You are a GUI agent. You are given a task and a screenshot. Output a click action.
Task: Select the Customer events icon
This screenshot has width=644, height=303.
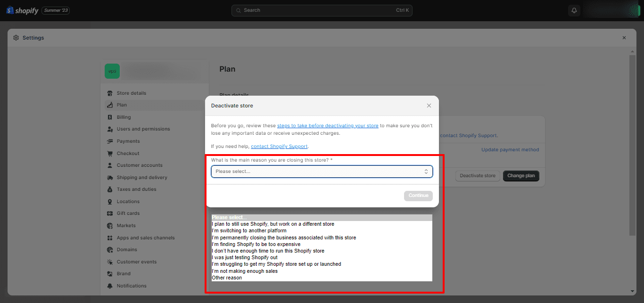click(111, 262)
